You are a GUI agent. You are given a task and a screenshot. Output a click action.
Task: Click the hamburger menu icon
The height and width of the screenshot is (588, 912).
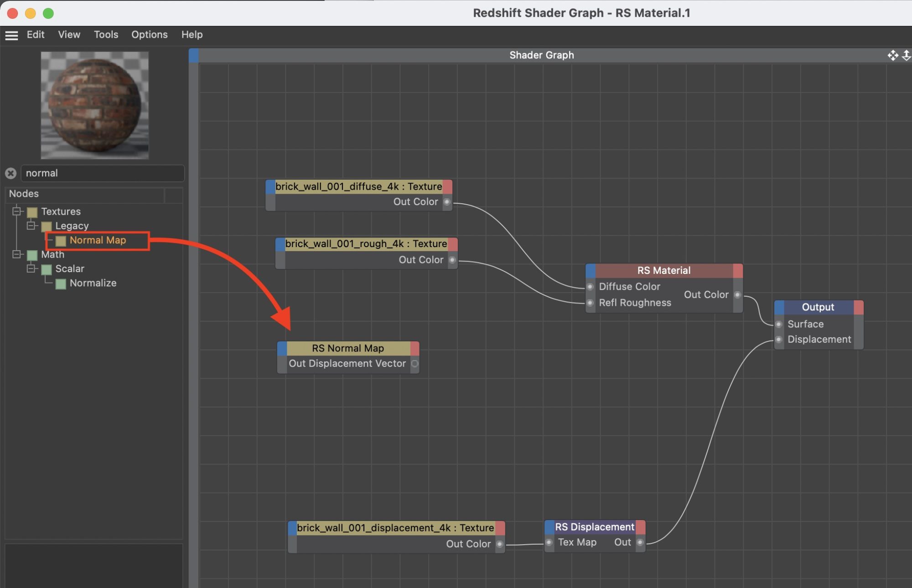pos(11,35)
